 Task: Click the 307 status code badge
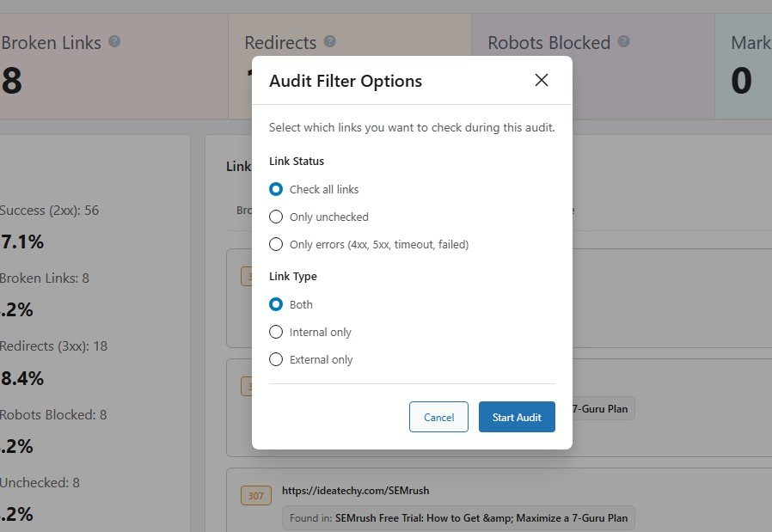tap(256, 495)
